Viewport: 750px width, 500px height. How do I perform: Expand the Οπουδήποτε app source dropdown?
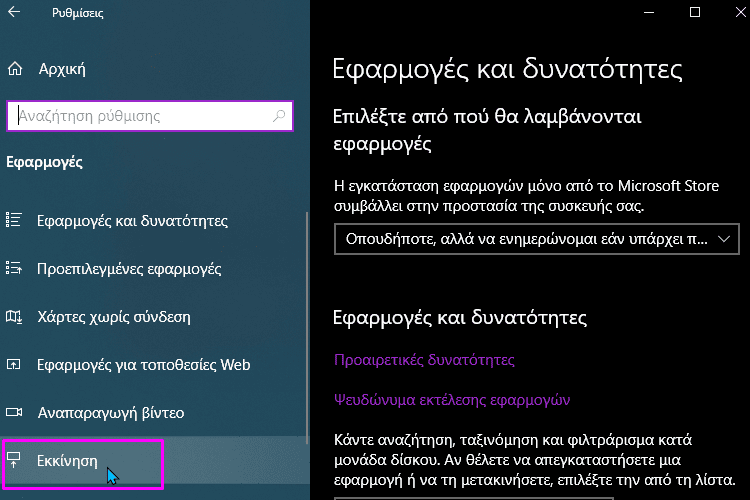tap(537, 239)
